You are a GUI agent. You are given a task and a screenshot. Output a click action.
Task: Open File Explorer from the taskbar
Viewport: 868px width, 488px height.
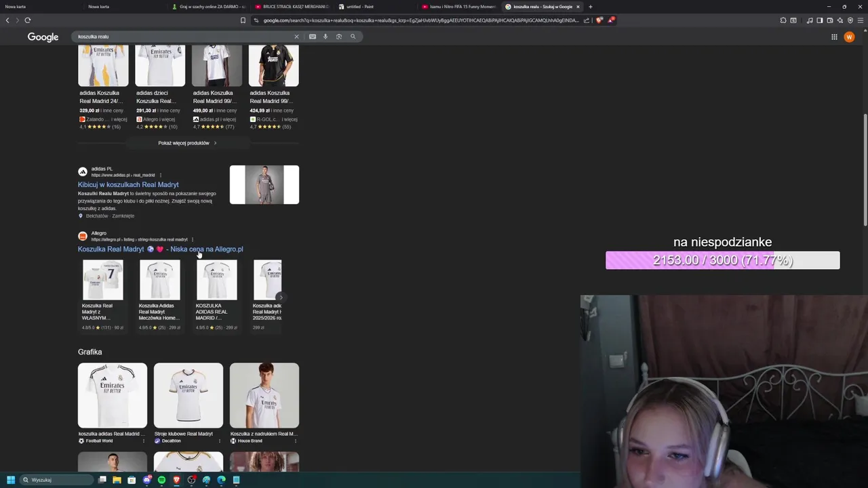click(x=117, y=480)
